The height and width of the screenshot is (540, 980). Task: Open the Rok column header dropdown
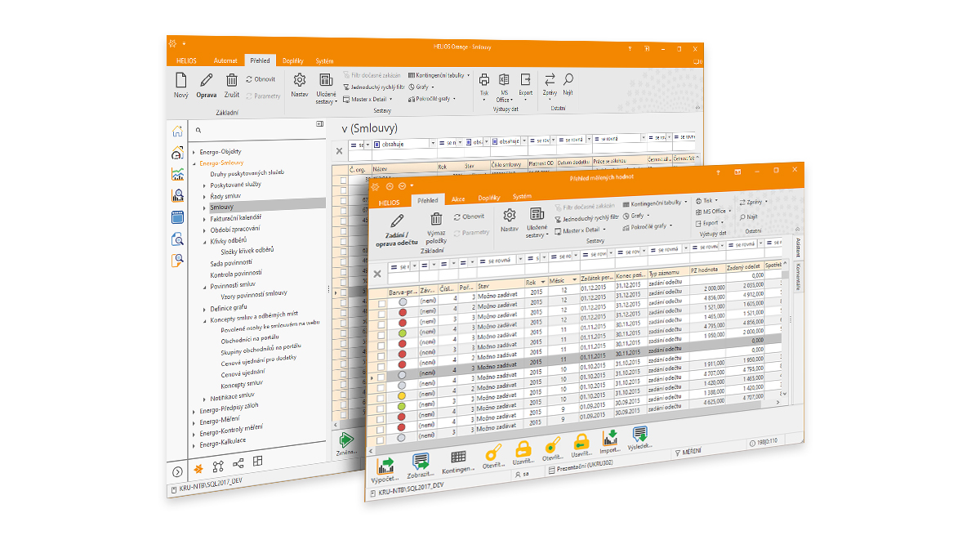pyautogui.click(x=544, y=282)
